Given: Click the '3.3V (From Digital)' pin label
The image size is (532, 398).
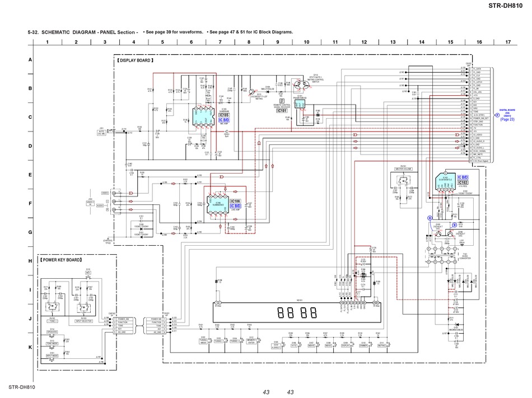Looking at the screenshot, I should tap(481, 161).
